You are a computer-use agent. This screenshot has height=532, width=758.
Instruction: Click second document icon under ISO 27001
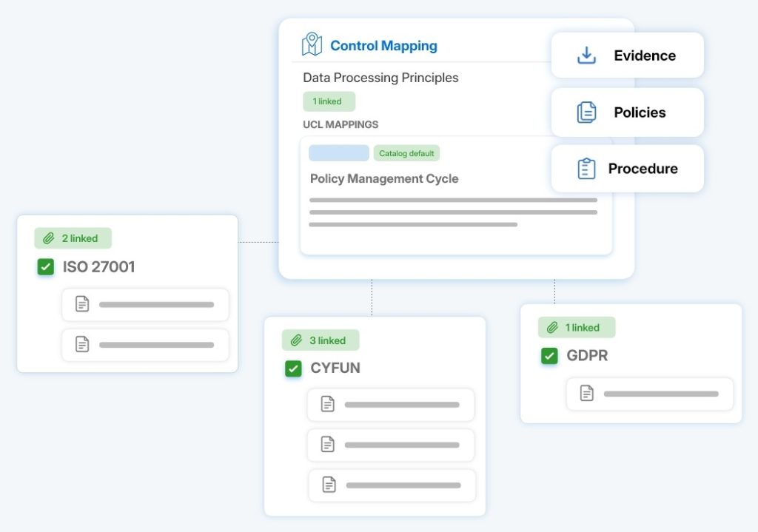(82, 344)
